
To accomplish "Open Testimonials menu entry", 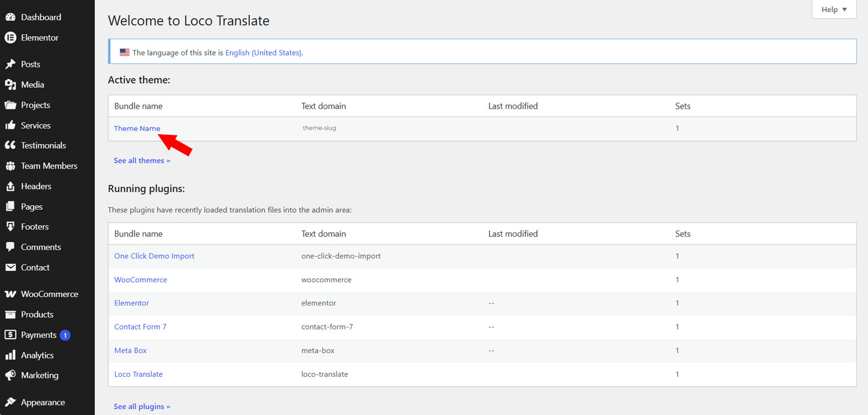I will [x=43, y=146].
